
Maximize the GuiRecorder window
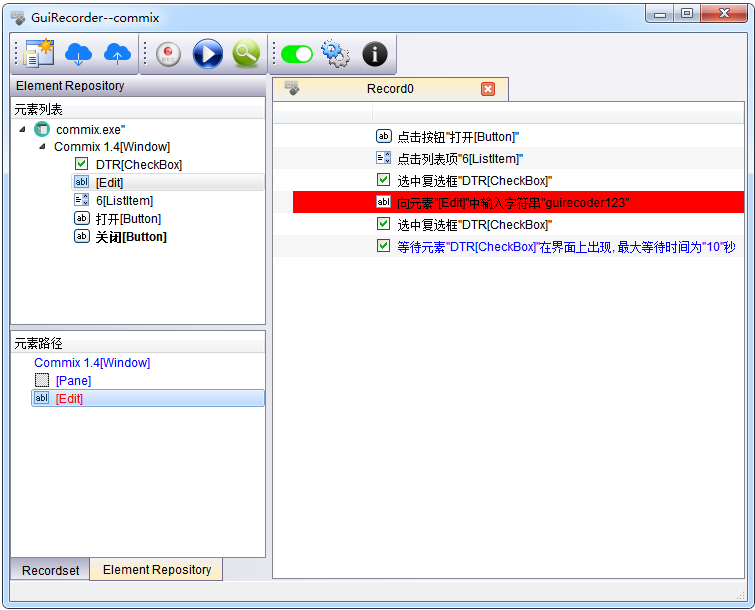[x=687, y=14]
